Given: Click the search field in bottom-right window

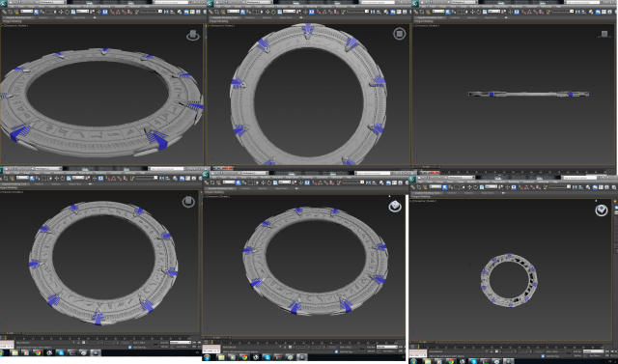Looking at the screenshot, I should 579,178.
